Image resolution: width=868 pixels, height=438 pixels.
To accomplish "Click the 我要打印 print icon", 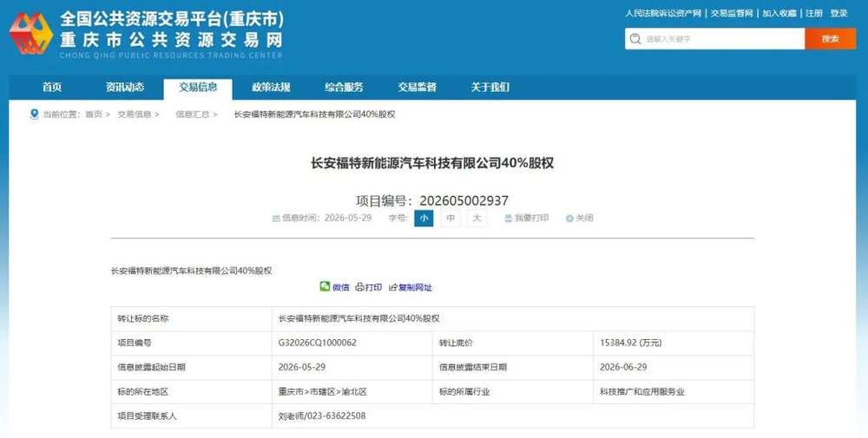I will point(508,219).
